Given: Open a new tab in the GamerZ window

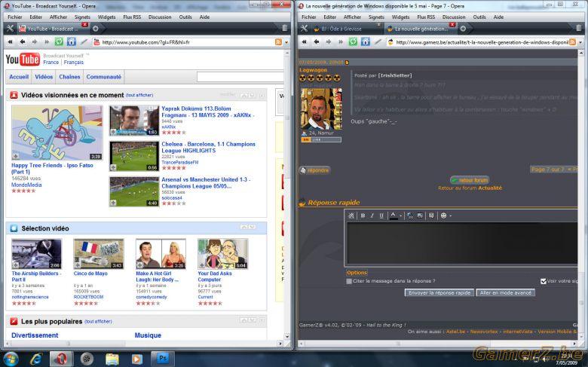Looking at the screenshot, I should pos(463,29).
